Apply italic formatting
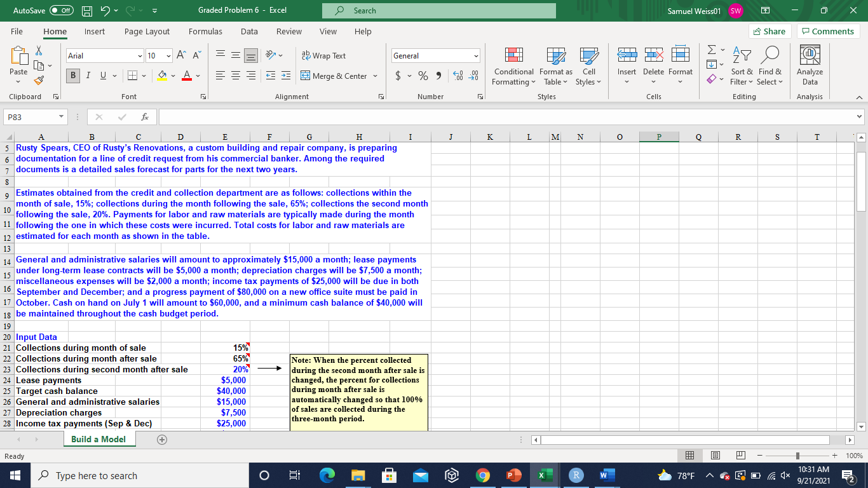 tap(87, 75)
